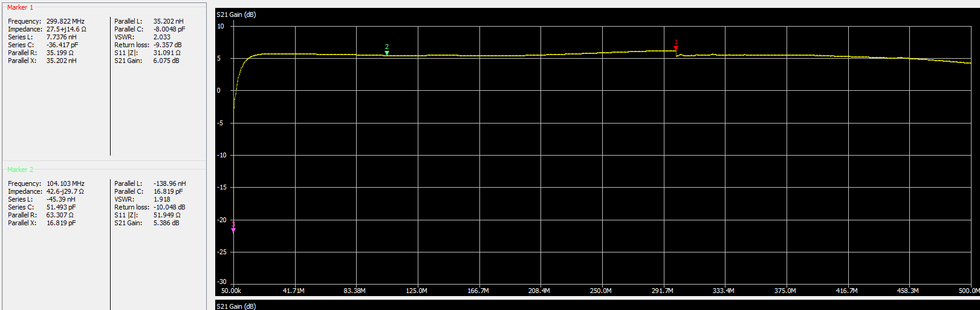
Task: Click the 500.0M stop frequency axis label
Action: (x=969, y=291)
